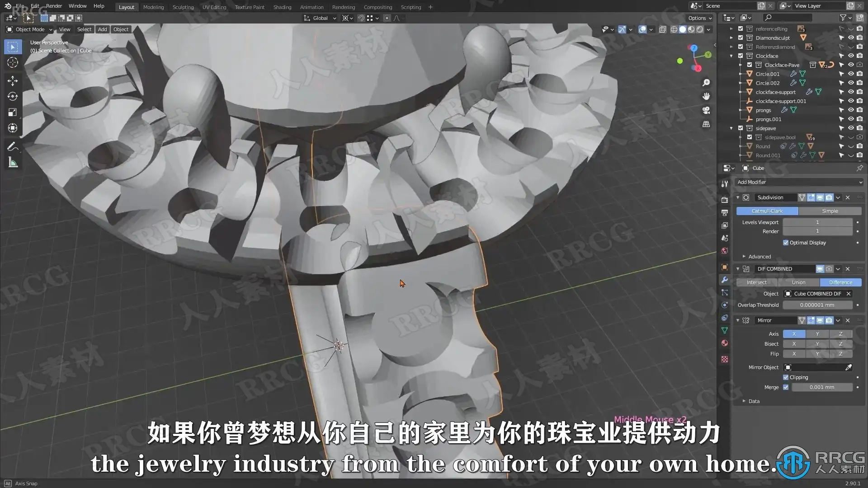Toggle Optimal Display checkbox

pyautogui.click(x=786, y=243)
